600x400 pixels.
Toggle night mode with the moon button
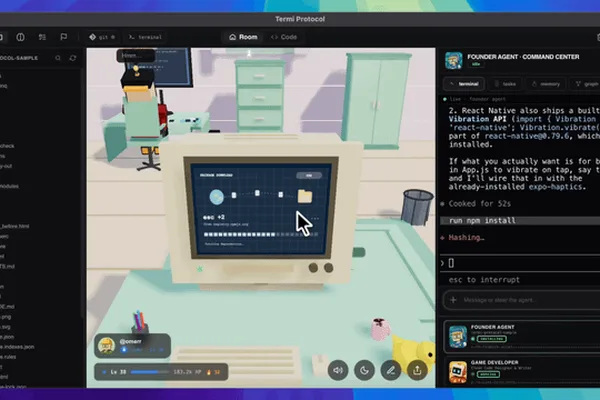coord(364,370)
